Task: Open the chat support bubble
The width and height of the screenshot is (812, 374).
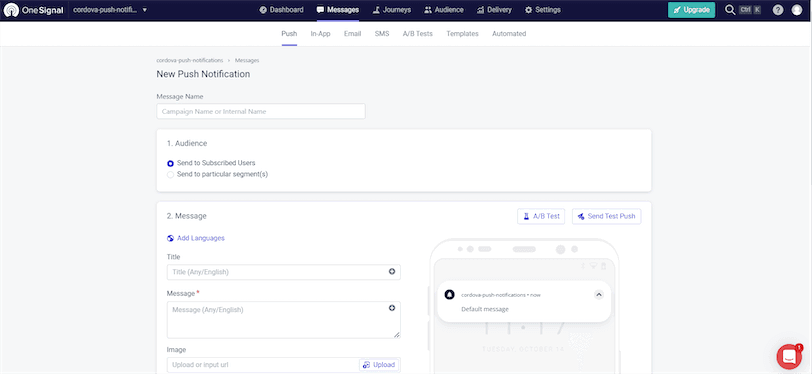Action: [789, 356]
